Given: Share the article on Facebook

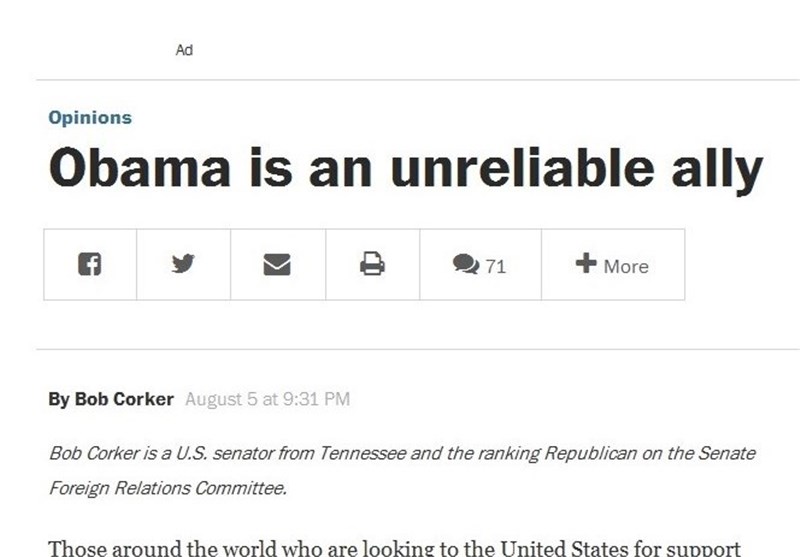Looking at the screenshot, I should tap(90, 265).
